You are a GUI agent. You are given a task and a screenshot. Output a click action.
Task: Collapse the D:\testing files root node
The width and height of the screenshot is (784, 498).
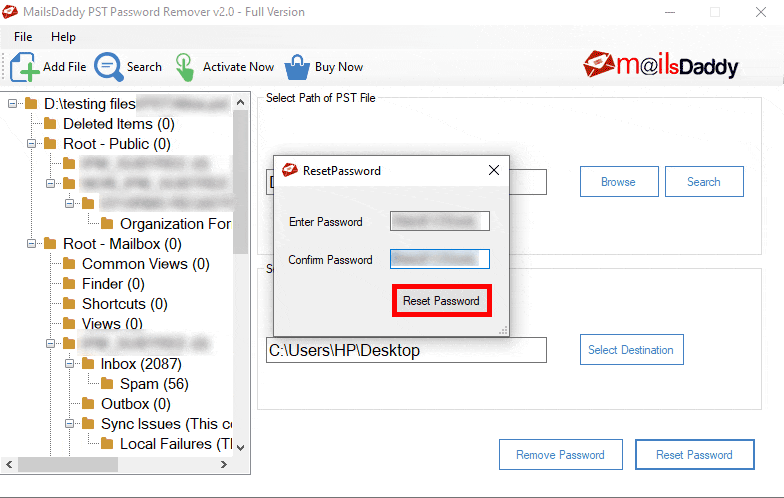coord(12,104)
